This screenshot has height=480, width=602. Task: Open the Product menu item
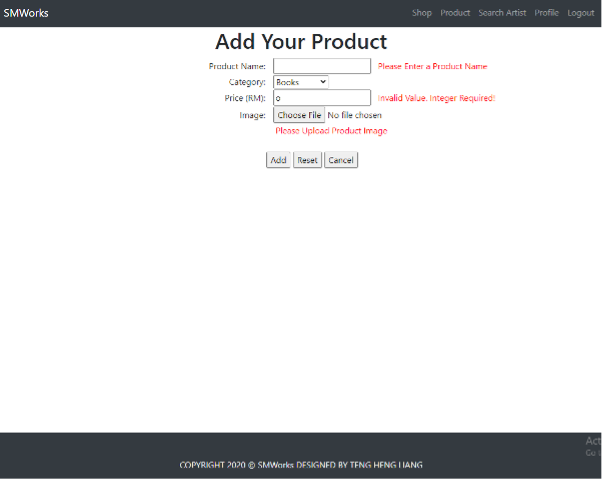point(455,13)
